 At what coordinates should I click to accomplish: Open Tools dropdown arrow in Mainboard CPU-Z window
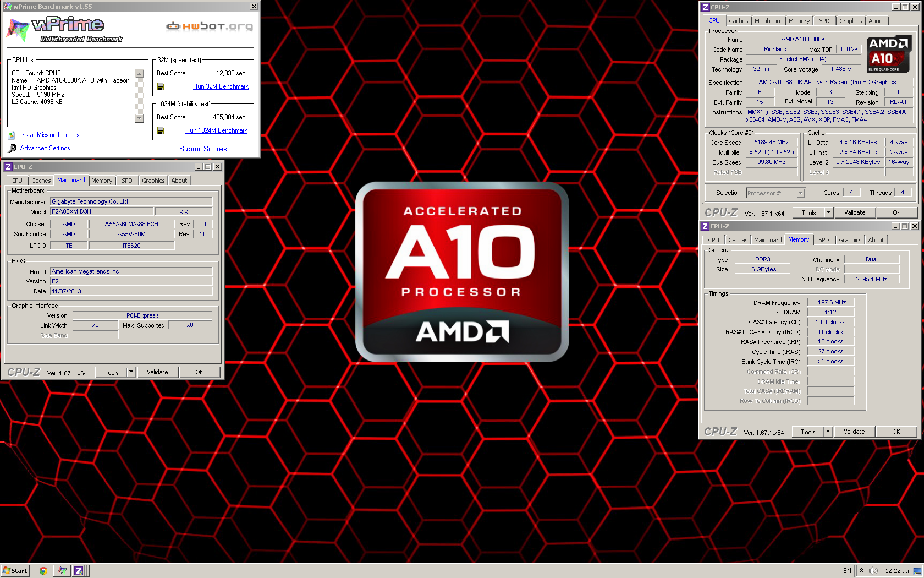(x=131, y=372)
